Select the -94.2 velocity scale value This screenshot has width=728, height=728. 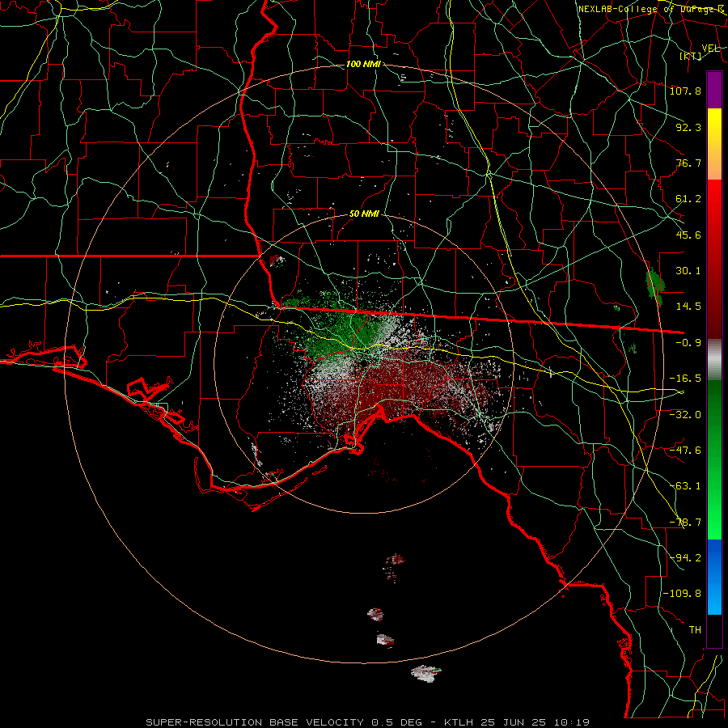685,558
